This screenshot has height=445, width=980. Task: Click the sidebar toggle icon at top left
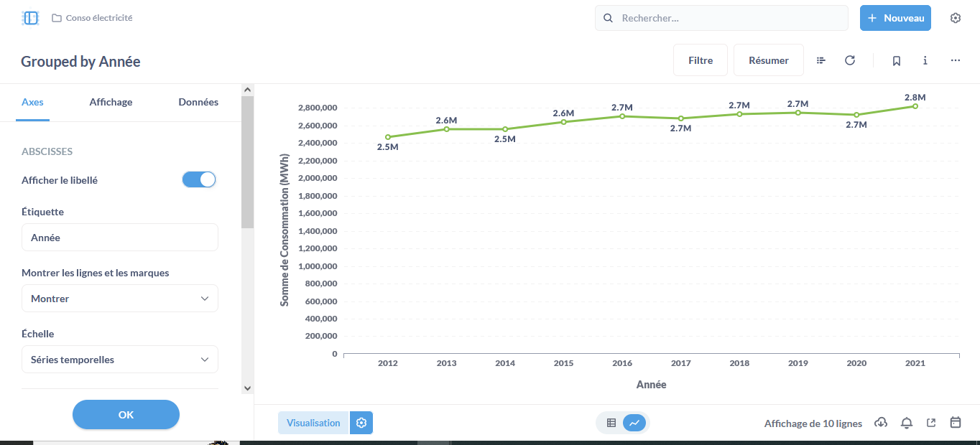click(x=30, y=18)
